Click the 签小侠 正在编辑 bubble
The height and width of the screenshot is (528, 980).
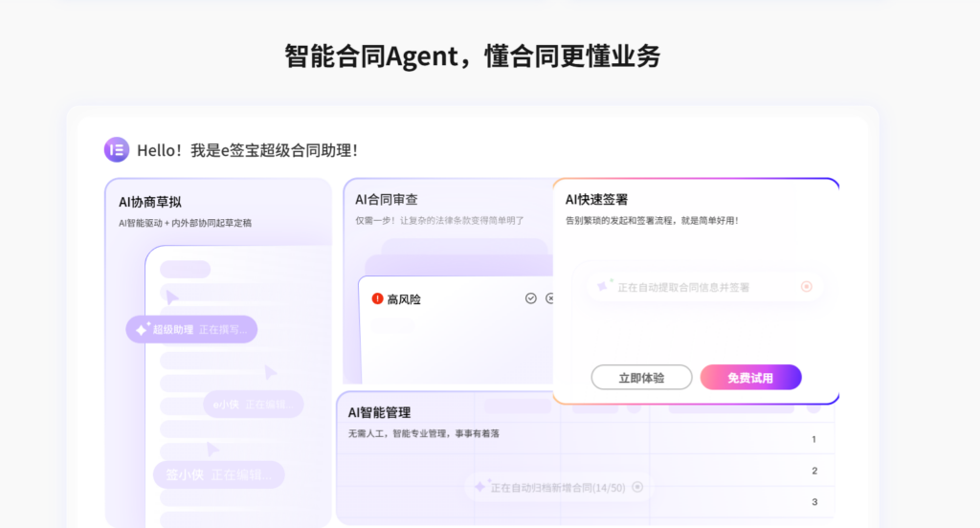point(219,474)
